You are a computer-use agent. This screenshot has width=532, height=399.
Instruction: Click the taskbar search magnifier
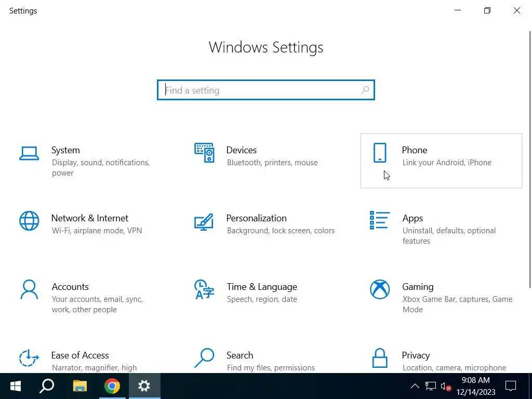click(x=47, y=386)
